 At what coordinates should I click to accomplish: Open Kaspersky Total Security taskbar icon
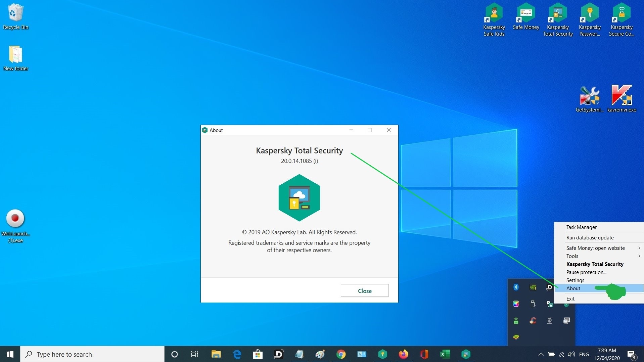pyautogui.click(x=466, y=354)
